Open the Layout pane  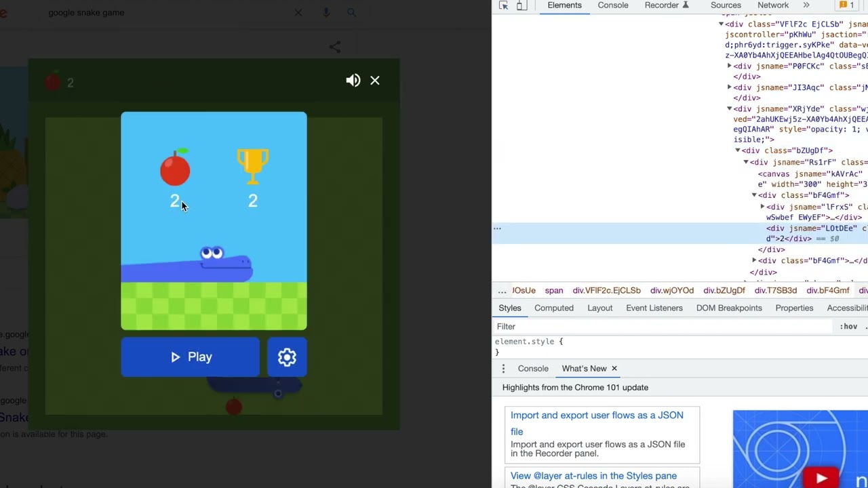tap(600, 308)
